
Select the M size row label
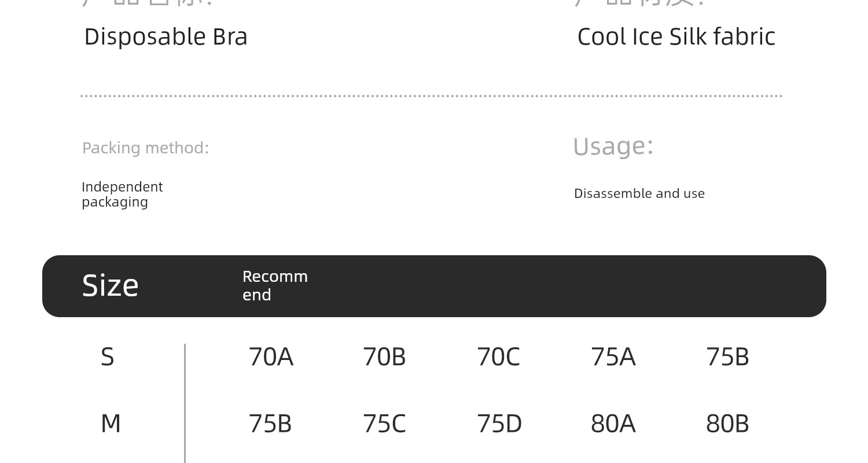pyautogui.click(x=111, y=424)
